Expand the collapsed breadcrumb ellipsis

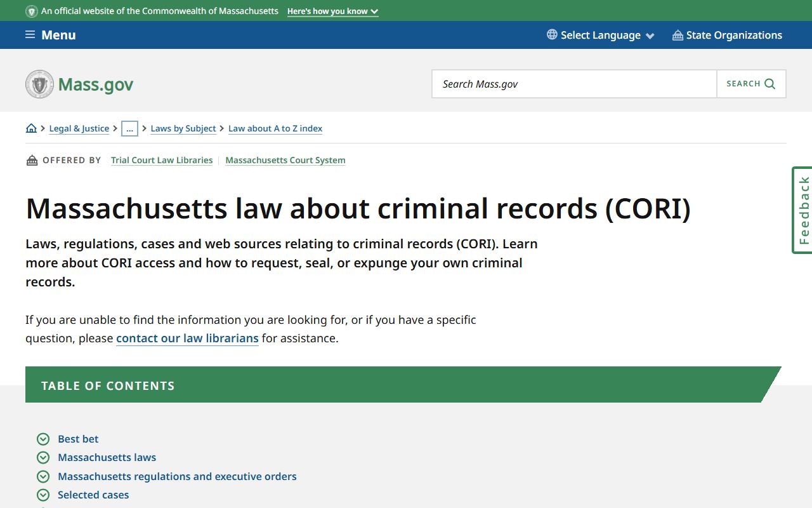[129, 128]
